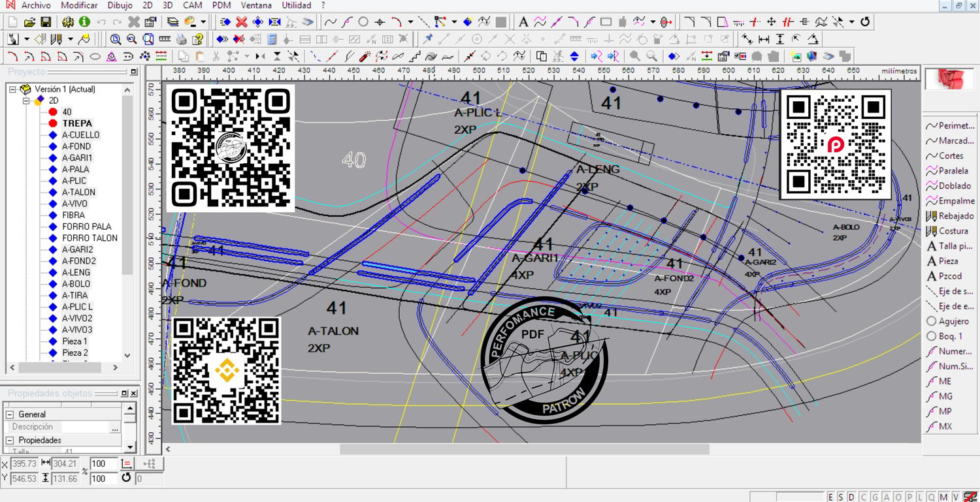
Task: Select the horizontal dimension tool
Action: pos(763,39)
